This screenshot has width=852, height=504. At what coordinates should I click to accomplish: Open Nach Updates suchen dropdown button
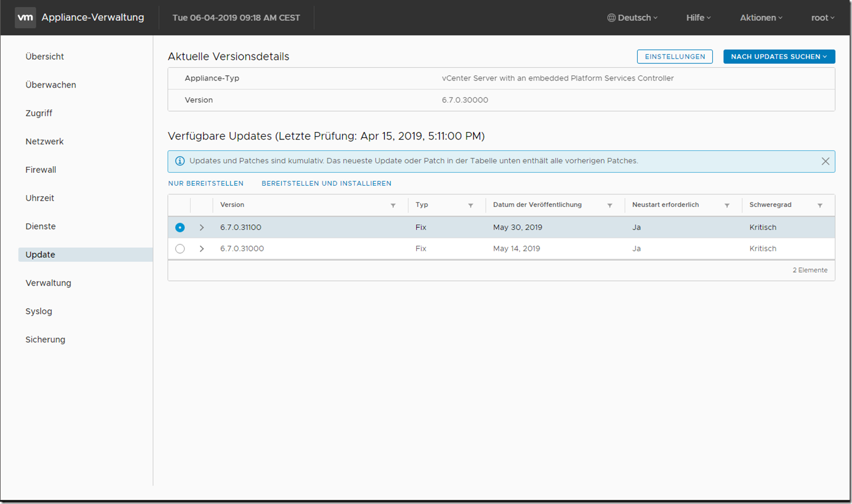click(779, 57)
